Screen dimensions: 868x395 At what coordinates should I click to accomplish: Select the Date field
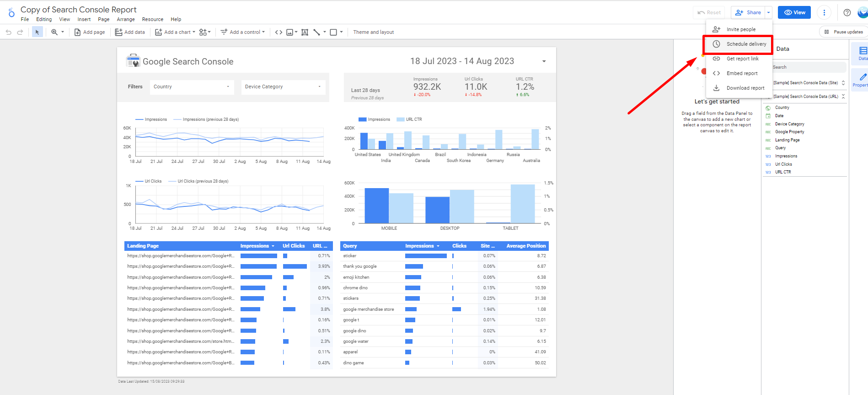pos(779,116)
